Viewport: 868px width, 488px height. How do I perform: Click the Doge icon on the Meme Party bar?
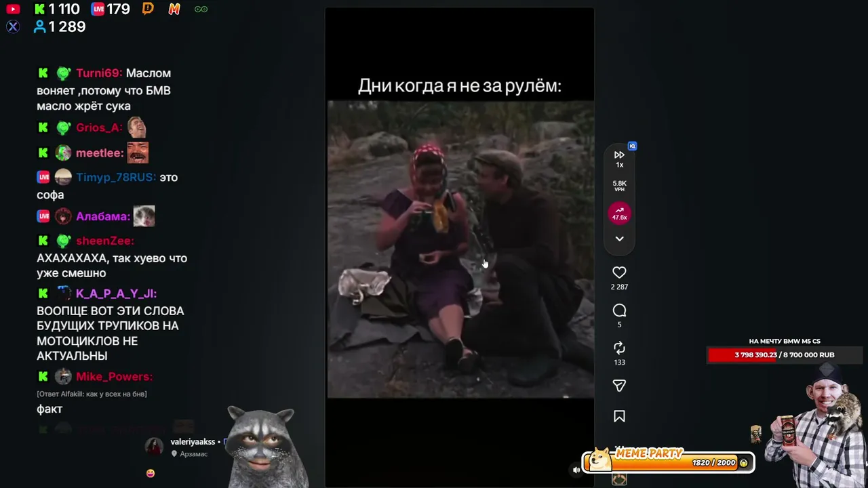pyautogui.click(x=598, y=460)
